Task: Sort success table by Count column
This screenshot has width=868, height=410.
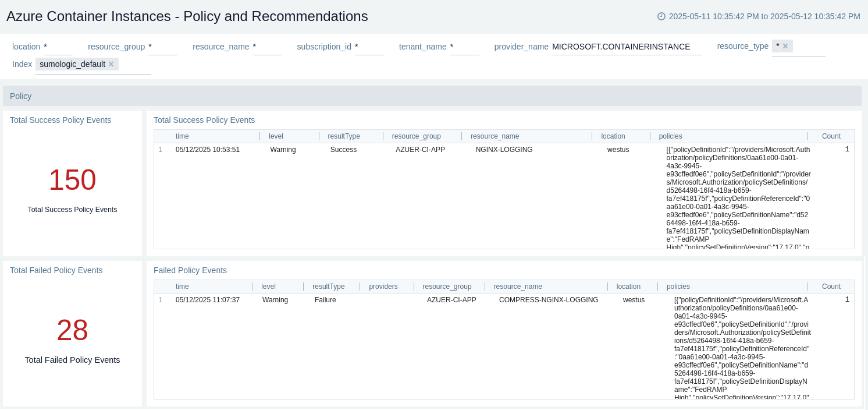Action: click(831, 136)
